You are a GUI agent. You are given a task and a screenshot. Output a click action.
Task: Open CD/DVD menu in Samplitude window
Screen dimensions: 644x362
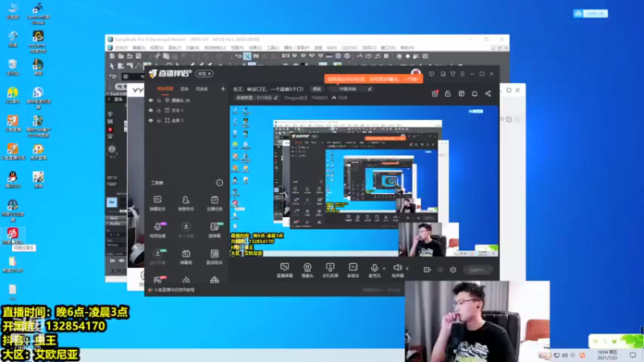click(x=349, y=48)
